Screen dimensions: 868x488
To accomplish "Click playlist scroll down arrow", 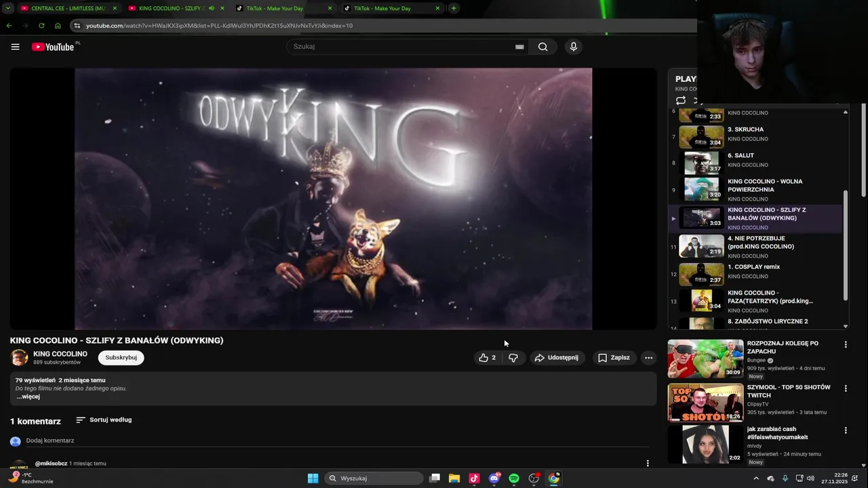I will tap(845, 326).
